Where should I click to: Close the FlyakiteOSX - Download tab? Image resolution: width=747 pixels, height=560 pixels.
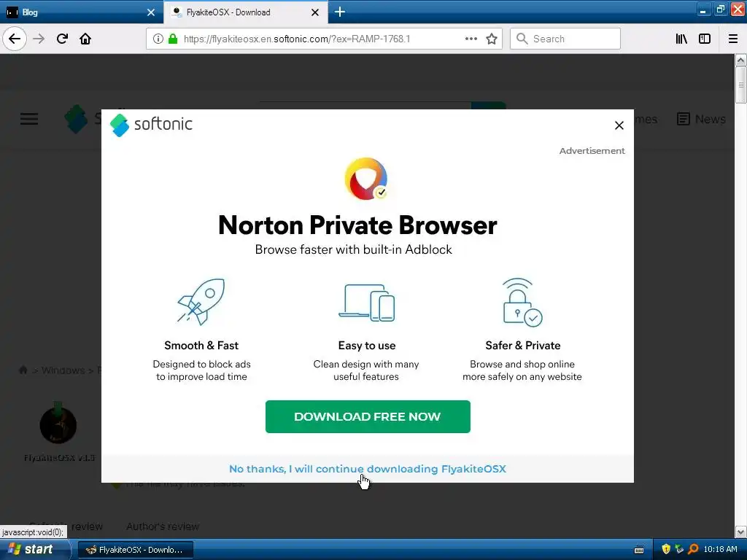(315, 12)
